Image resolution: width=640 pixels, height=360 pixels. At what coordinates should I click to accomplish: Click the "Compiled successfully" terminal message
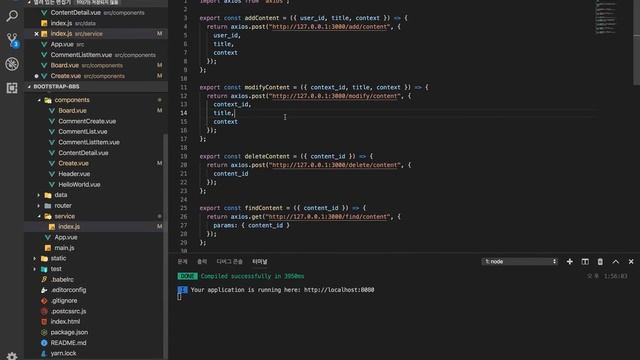pyautogui.click(x=252, y=276)
